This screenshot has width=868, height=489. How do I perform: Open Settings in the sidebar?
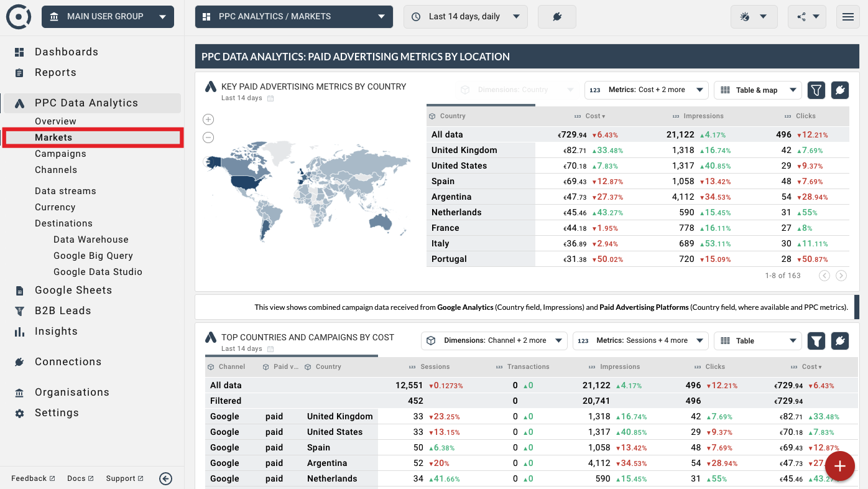(57, 413)
